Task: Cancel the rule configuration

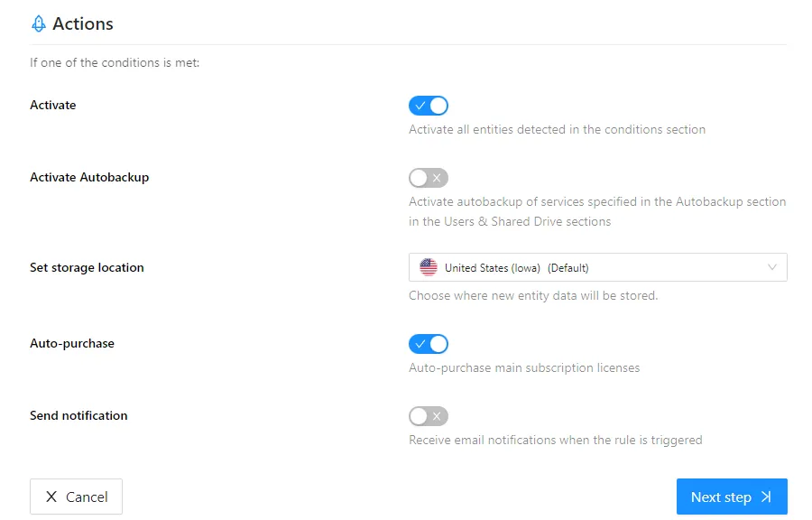Action: [76, 497]
